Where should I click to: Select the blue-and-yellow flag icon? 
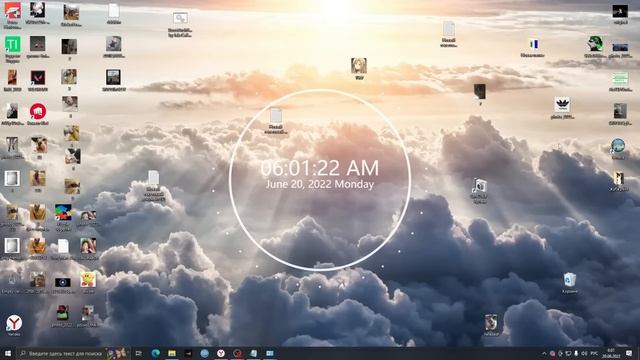coord(533,47)
